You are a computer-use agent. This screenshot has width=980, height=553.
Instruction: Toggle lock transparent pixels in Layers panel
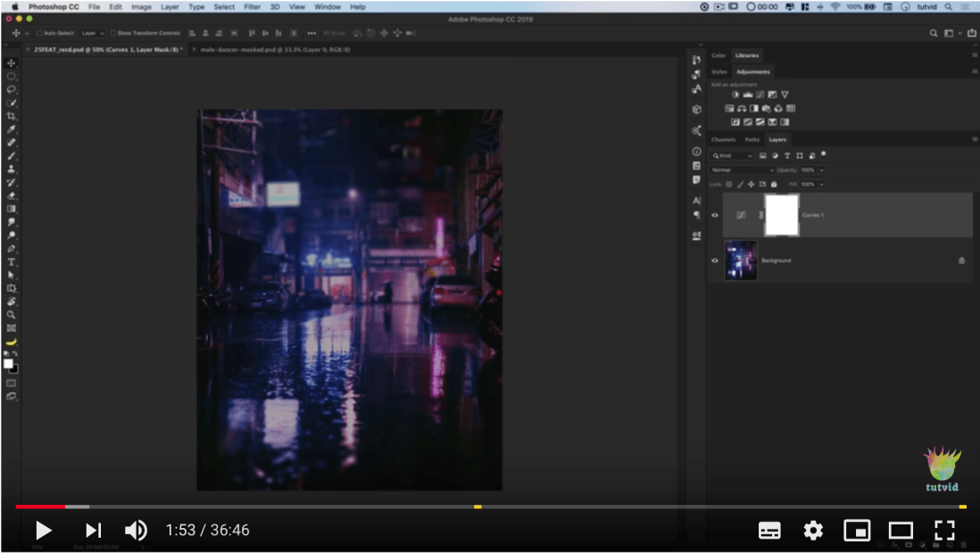728,184
